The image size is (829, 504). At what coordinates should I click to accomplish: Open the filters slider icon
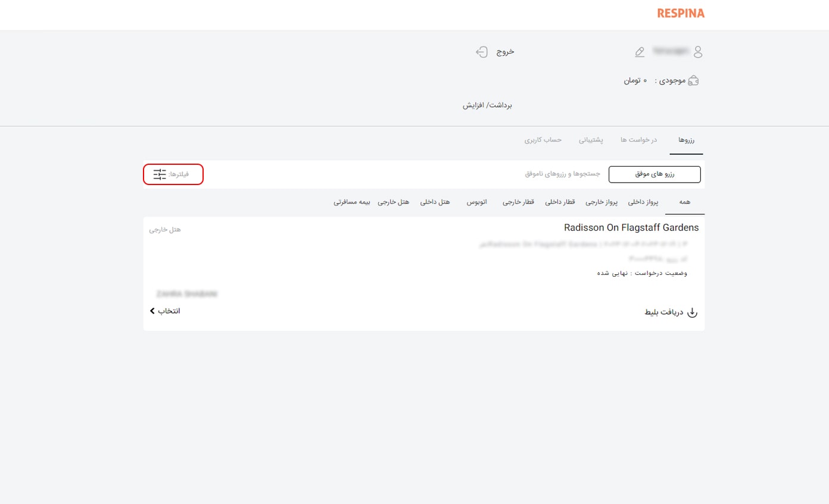160,174
